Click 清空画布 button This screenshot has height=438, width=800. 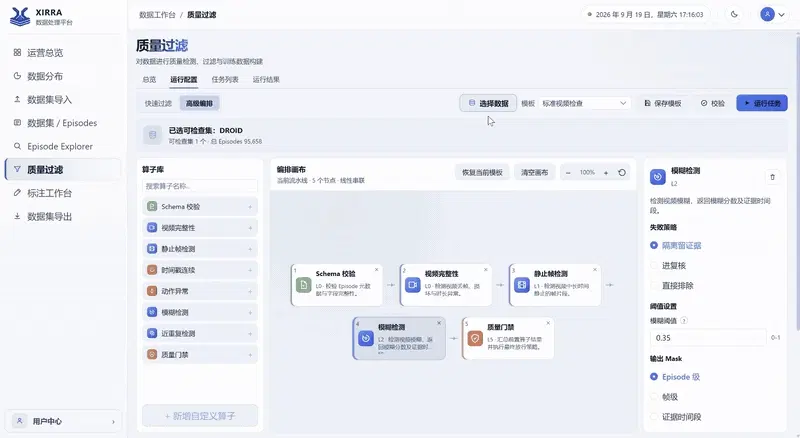[534, 173]
